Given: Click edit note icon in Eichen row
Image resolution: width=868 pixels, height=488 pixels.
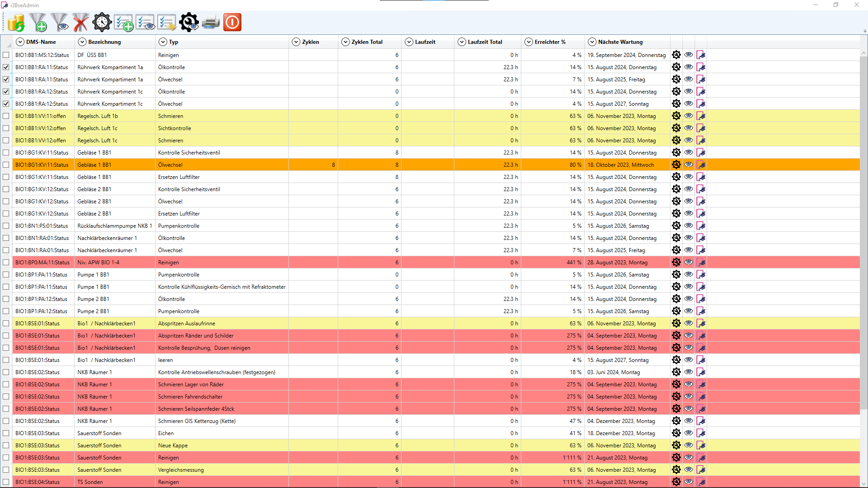Looking at the screenshot, I should coord(701,433).
